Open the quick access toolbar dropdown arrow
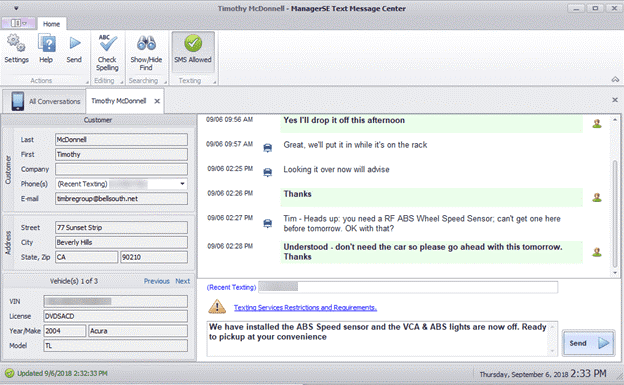 (16, 8)
